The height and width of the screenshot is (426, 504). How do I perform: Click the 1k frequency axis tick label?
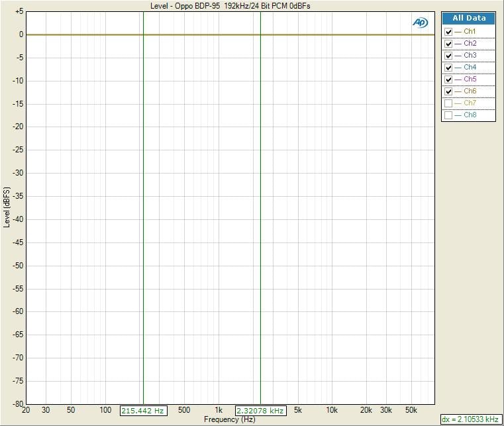[x=219, y=410]
